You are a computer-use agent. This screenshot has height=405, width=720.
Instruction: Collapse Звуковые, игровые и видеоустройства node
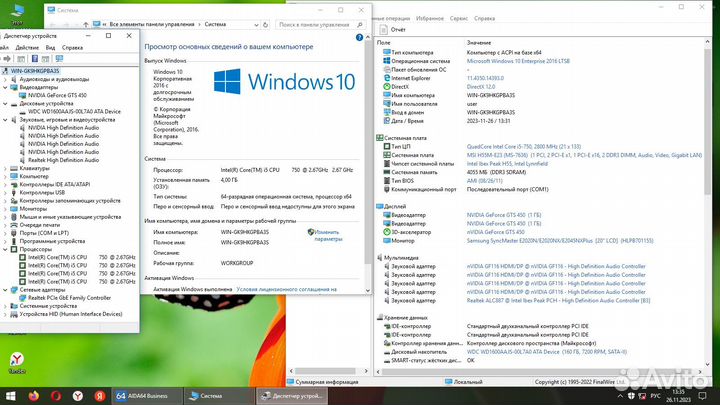(x=6, y=120)
